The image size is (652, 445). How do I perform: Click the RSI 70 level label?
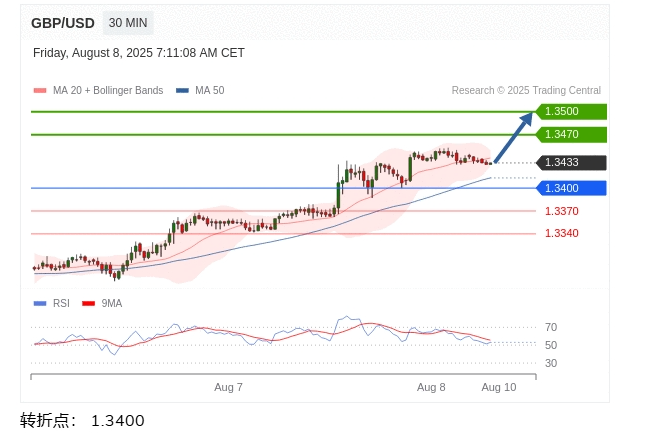pos(551,327)
